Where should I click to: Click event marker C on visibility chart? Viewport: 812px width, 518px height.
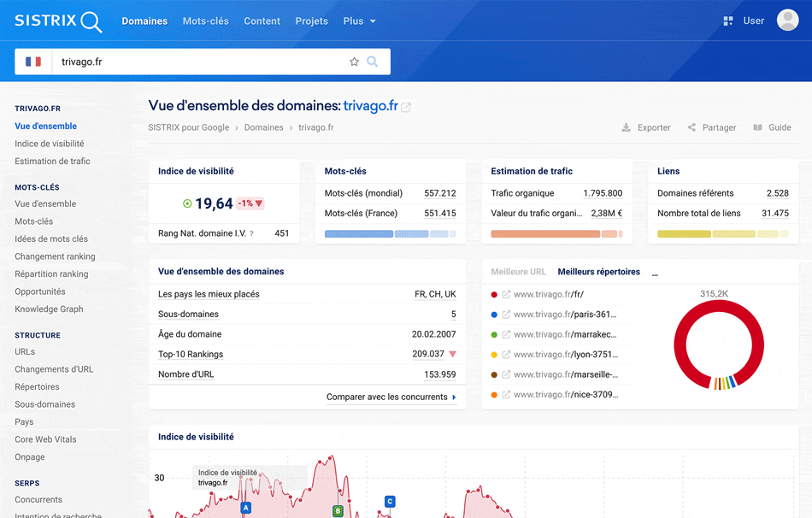pyautogui.click(x=390, y=502)
